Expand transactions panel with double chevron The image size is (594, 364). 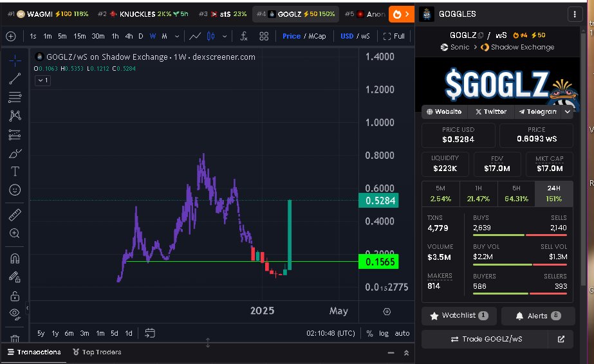coord(406,352)
